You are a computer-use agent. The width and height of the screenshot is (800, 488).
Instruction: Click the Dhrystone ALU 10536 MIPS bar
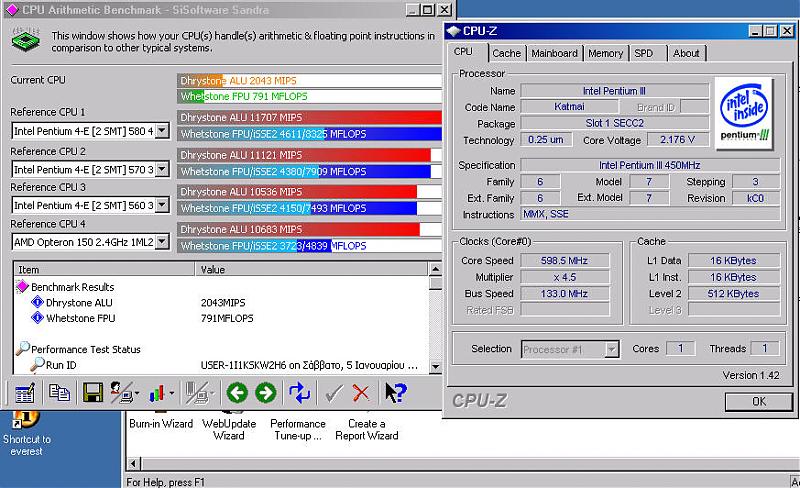click(x=309, y=192)
